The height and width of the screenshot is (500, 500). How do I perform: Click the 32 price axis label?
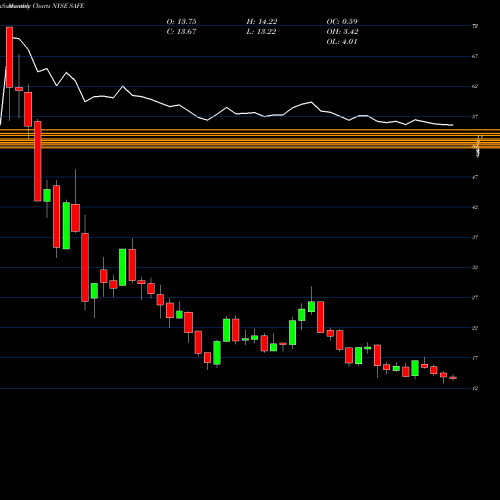[475, 268]
